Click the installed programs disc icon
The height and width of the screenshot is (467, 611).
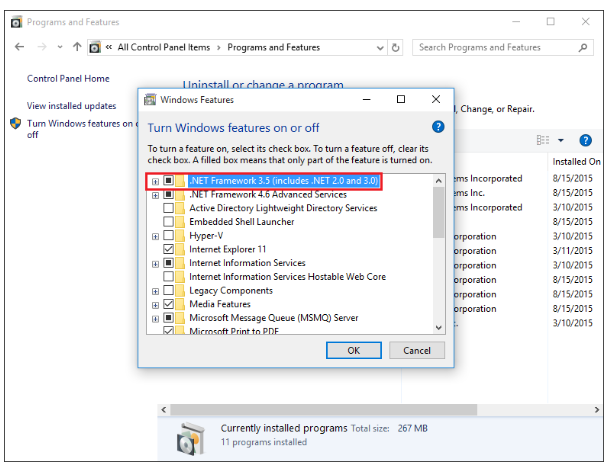(190, 439)
